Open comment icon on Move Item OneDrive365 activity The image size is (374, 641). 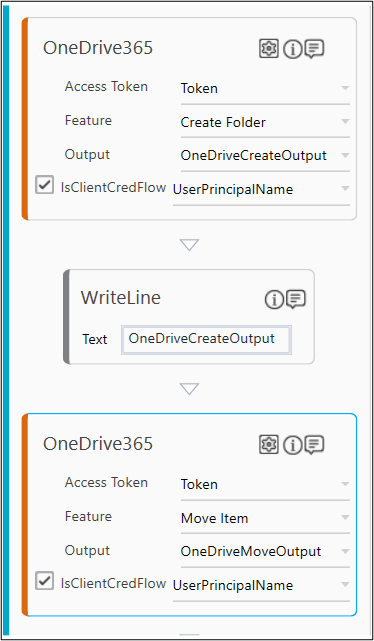point(315,445)
